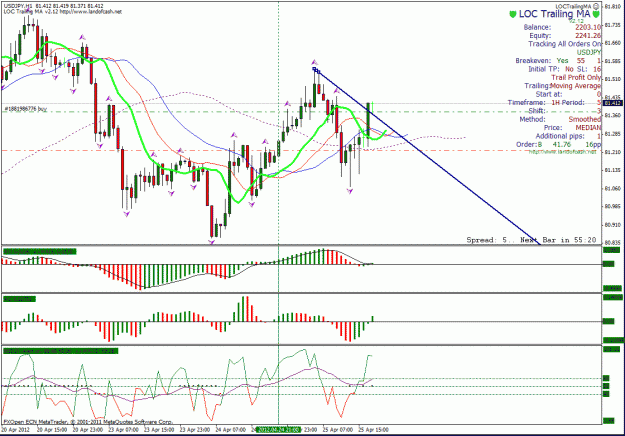Click the 20 Apr 2012 time axis label
625x436 pixels.
click(x=15, y=430)
